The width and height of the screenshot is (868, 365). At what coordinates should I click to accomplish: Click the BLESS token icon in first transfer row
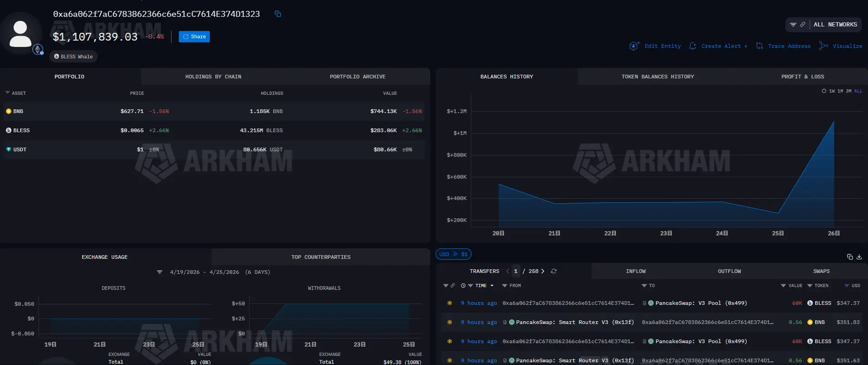pos(810,303)
